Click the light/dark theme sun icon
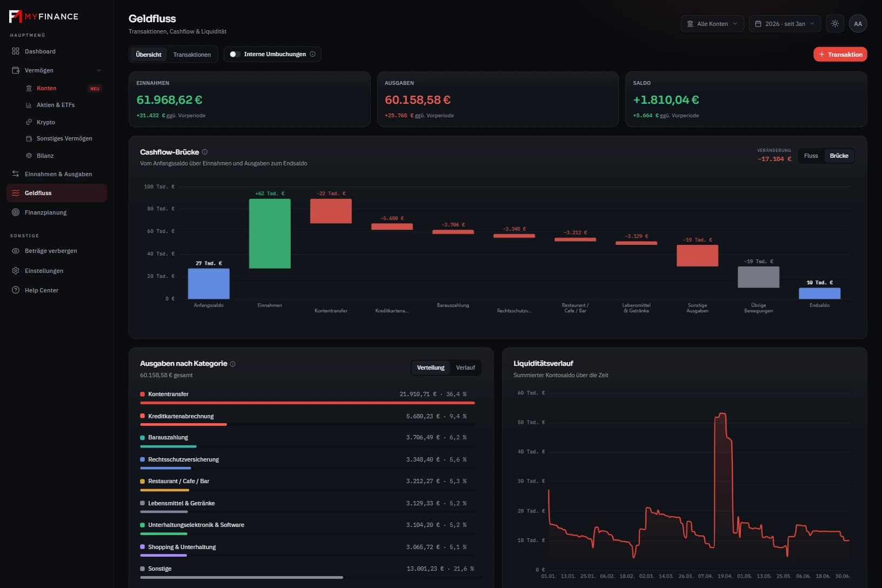 835,24
